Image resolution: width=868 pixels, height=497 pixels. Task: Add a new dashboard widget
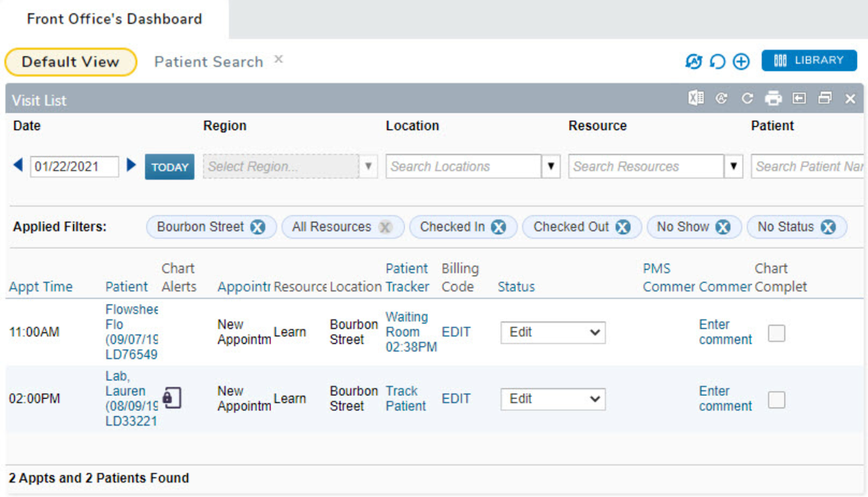(x=741, y=61)
